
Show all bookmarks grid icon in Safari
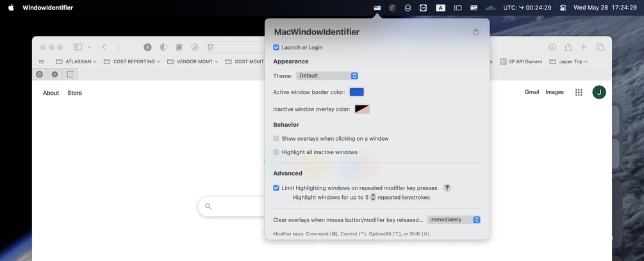(x=42, y=61)
